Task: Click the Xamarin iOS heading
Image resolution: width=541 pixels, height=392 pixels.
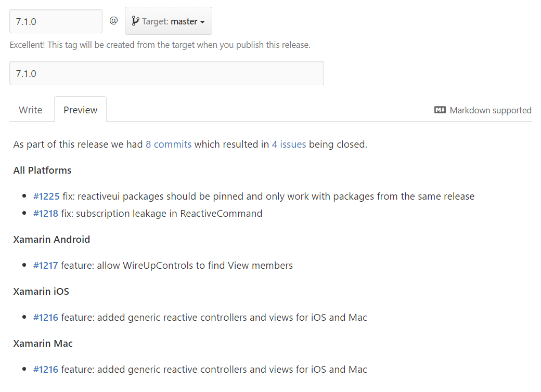Action: pos(41,292)
